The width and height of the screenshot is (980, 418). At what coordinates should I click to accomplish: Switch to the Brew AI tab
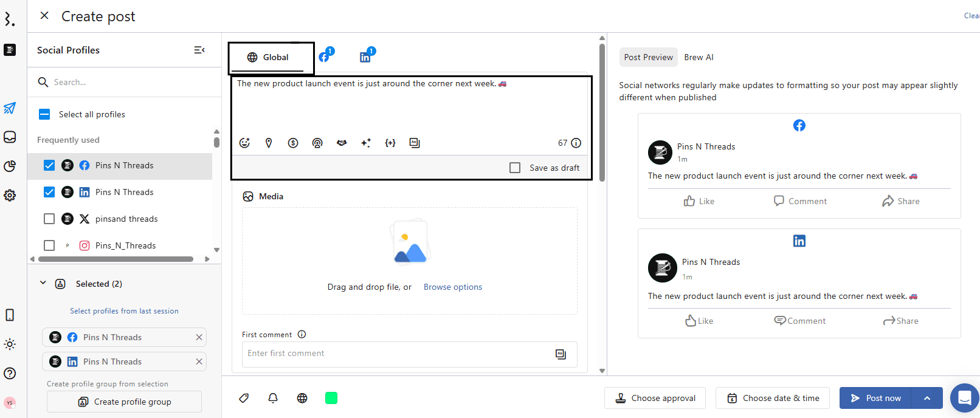(x=699, y=57)
